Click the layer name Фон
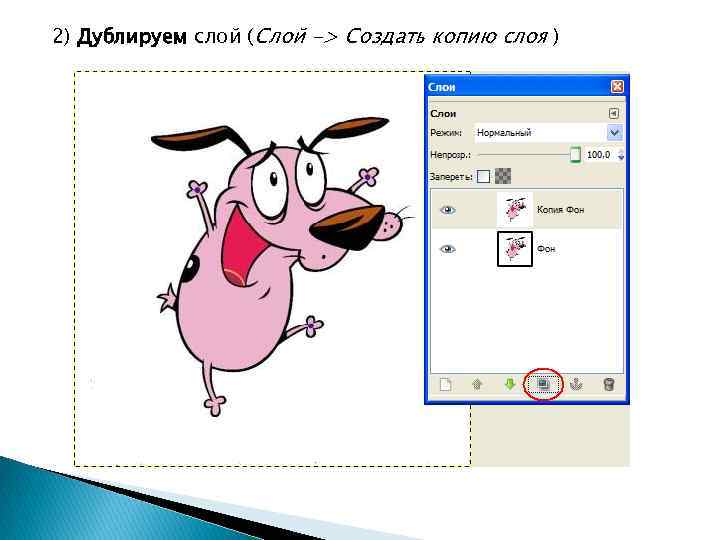The height and width of the screenshot is (540, 720). 546,249
